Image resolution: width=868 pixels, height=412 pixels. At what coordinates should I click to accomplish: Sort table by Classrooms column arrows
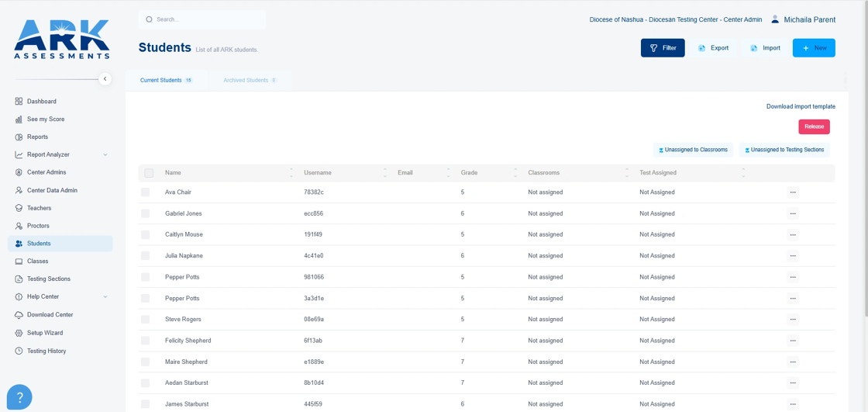627,173
